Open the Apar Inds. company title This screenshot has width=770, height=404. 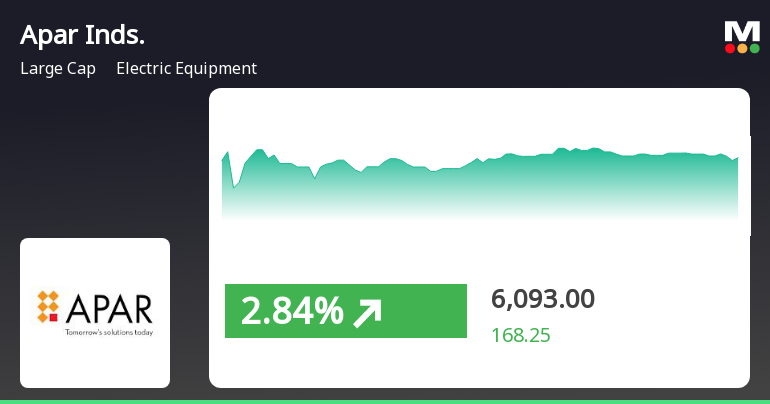(x=82, y=35)
